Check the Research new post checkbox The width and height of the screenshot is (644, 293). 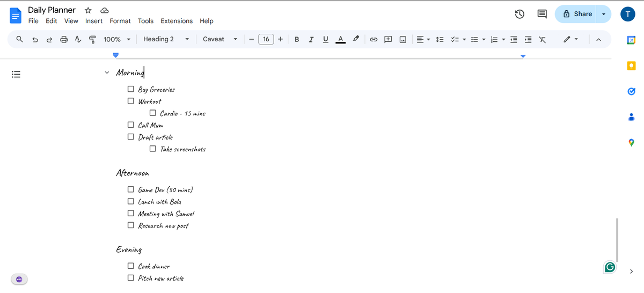pyautogui.click(x=131, y=225)
